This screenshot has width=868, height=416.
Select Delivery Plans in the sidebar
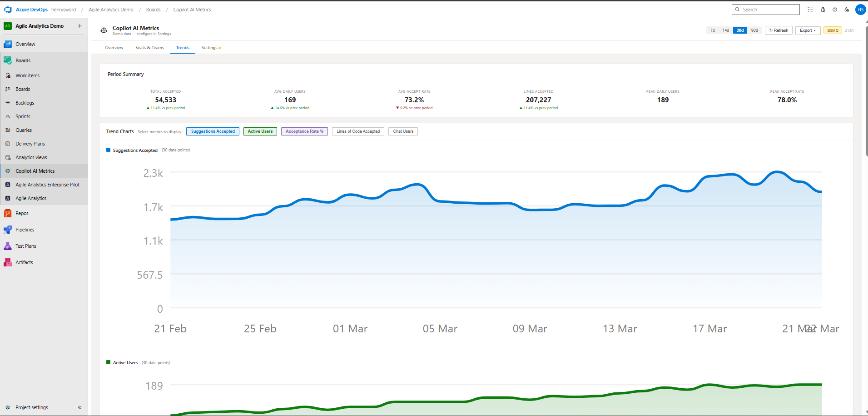tap(30, 143)
